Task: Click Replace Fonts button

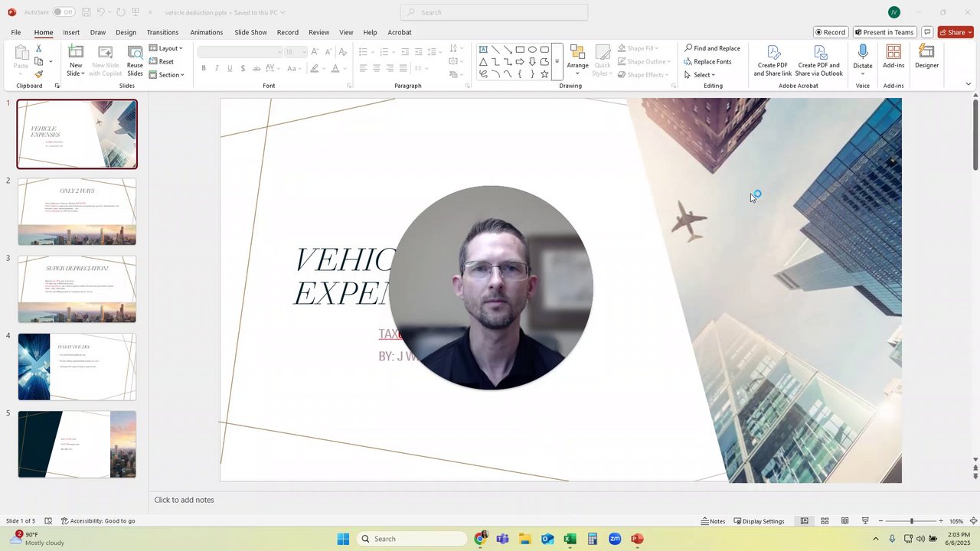Action: [707, 61]
